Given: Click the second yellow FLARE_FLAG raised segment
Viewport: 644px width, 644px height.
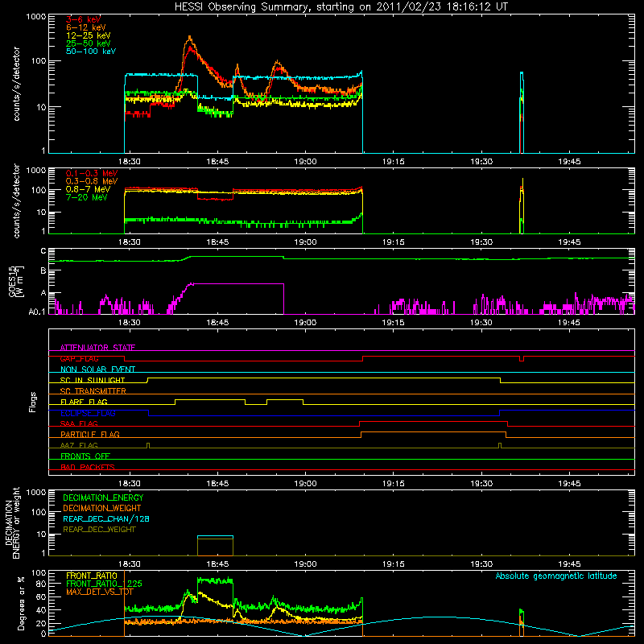Looking at the screenshot, I should [285, 399].
